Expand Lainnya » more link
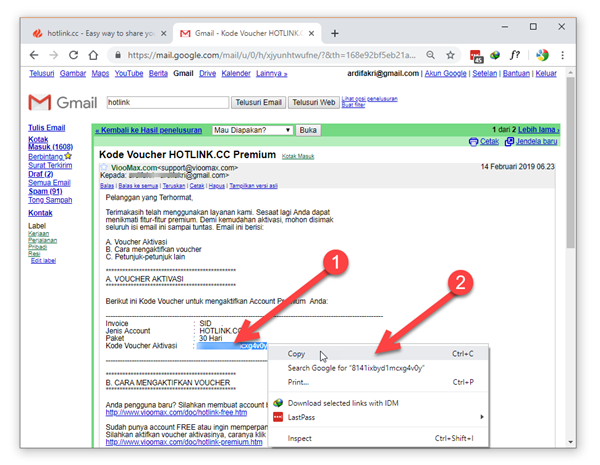This screenshot has width=600, height=465. [x=272, y=73]
